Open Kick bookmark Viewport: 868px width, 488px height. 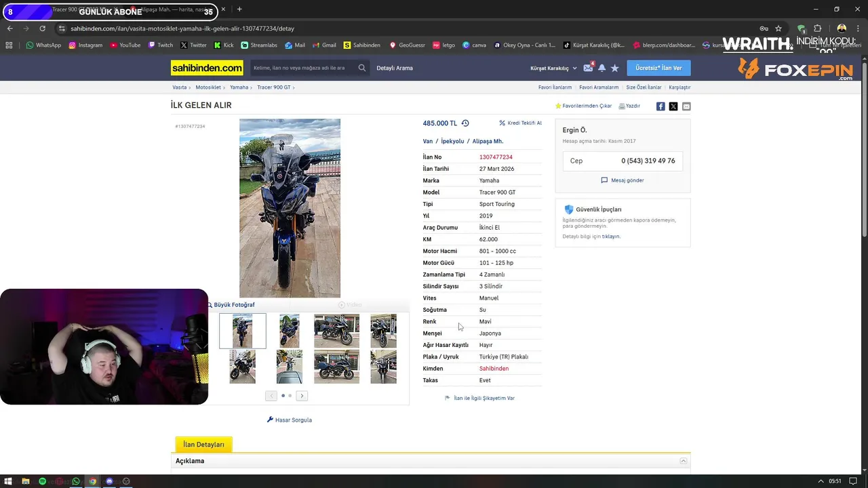pyautogui.click(x=224, y=45)
